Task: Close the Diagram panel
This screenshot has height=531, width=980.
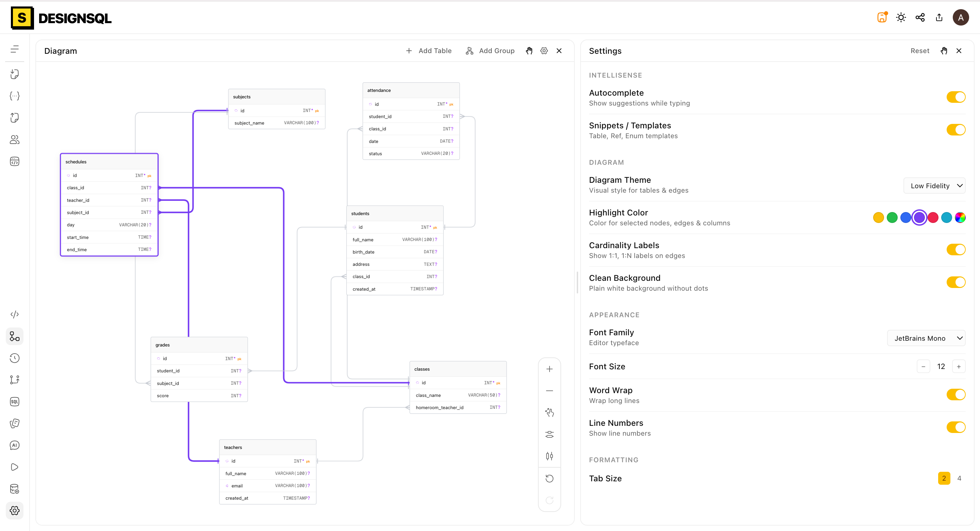Action: point(559,51)
